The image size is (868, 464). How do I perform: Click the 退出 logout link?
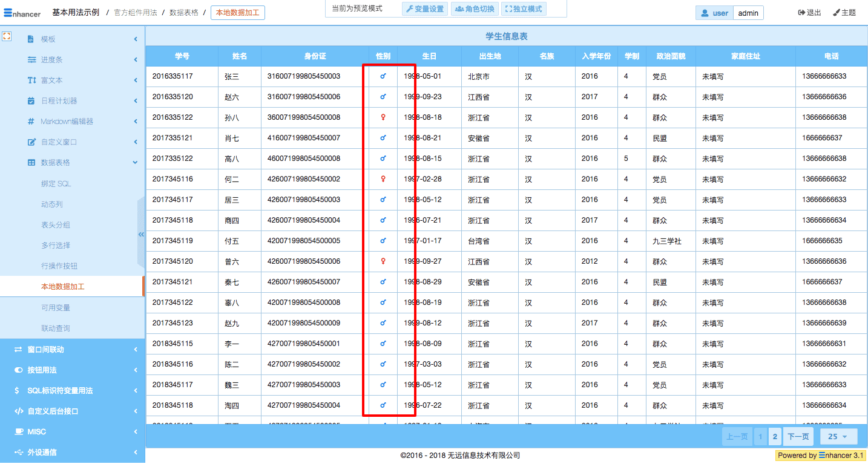[x=809, y=13]
